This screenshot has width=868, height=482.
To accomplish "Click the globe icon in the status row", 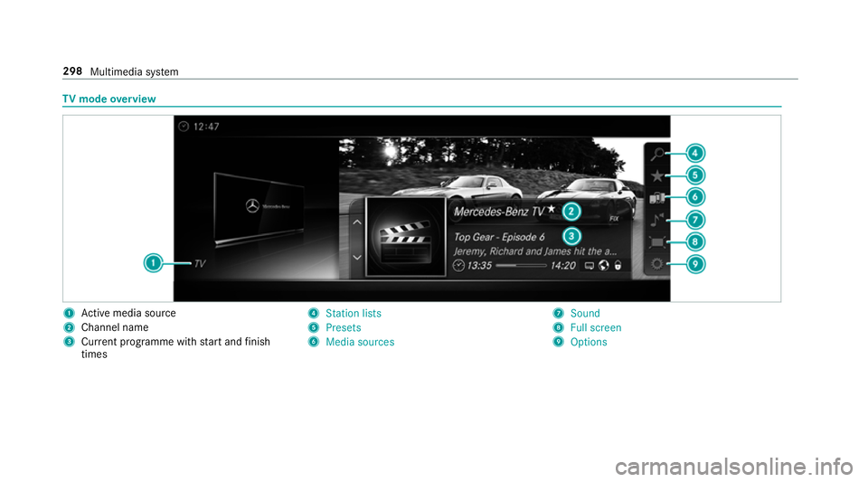I will click(x=603, y=266).
